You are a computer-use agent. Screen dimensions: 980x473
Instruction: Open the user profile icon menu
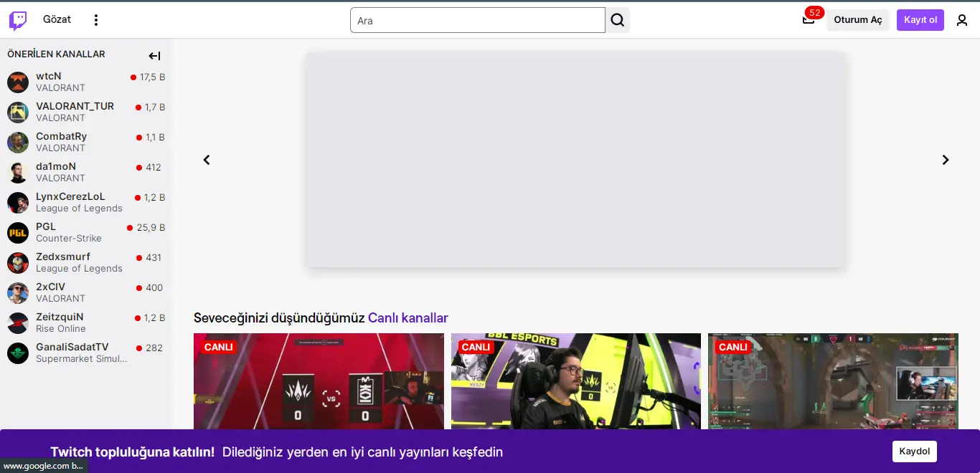[x=962, y=20]
